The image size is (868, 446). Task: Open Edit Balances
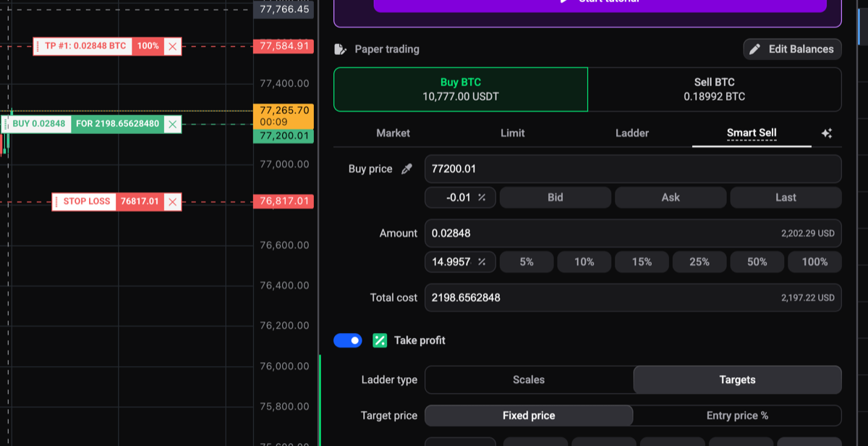[x=792, y=49]
